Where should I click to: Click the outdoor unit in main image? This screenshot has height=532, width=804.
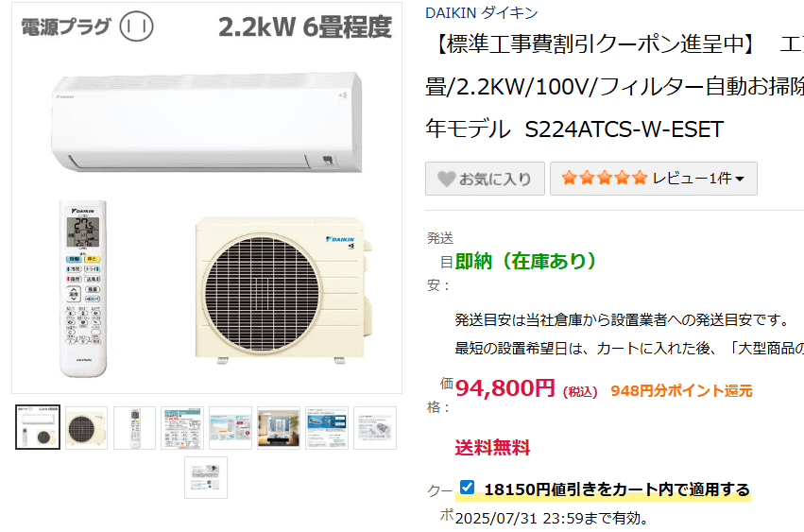(x=282, y=290)
